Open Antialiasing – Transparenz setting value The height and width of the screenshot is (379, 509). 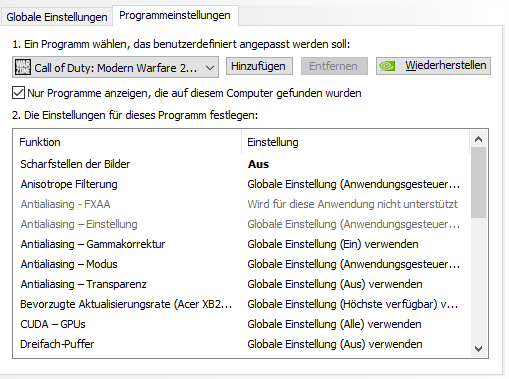coord(335,284)
